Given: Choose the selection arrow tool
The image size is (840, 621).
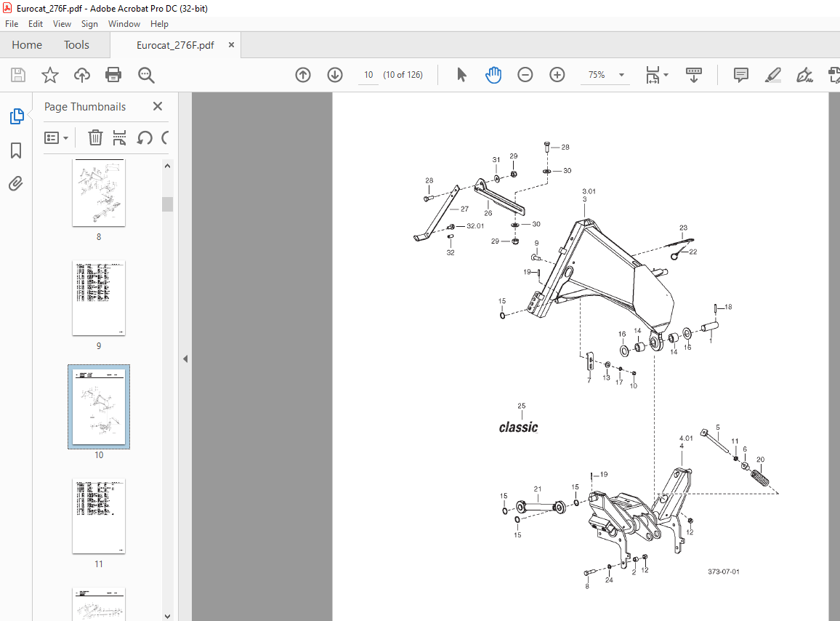Looking at the screenshot, I should (x=461, y=75).
